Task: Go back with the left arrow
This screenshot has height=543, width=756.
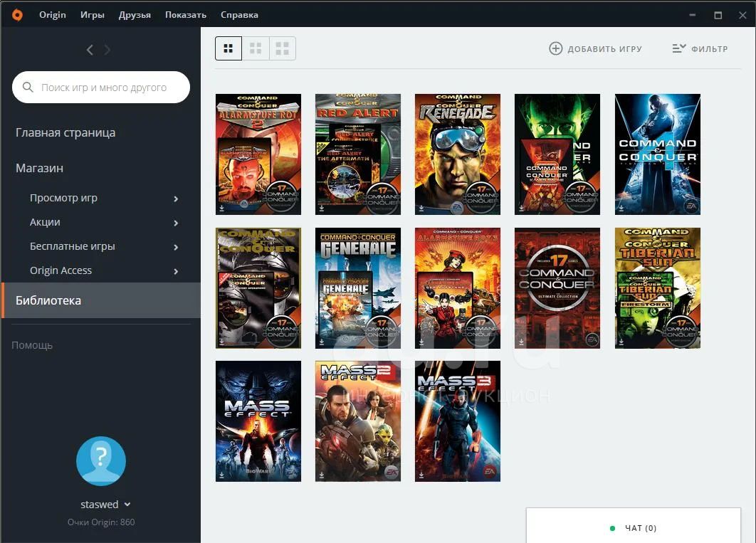Action: click(90, 50)
